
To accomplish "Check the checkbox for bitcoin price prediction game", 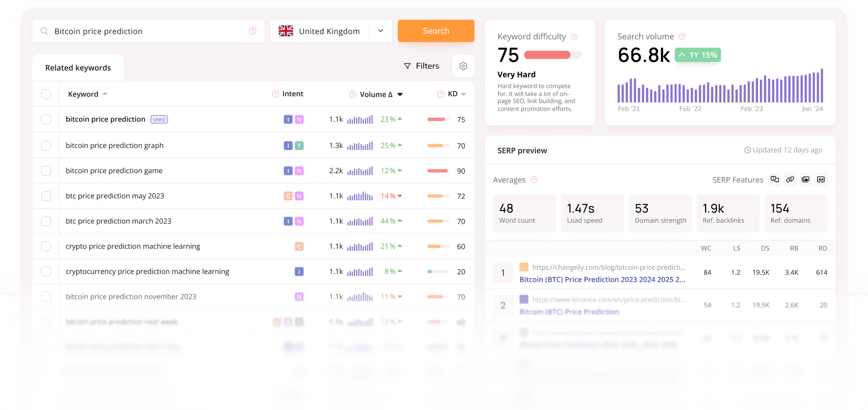I will point(46,171).
